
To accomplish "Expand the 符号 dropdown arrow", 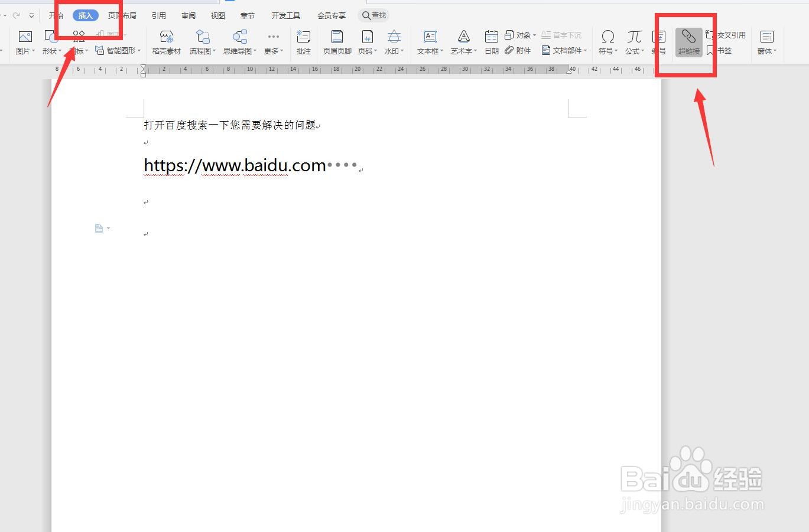I will point(616,51).
